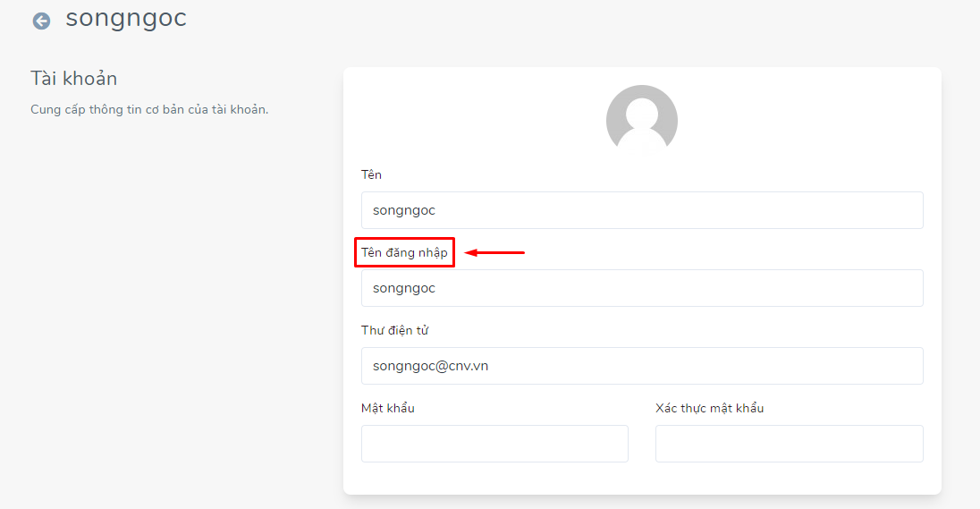Place cursor in the Thư điện tử field
Viewport: 980px width, 509px height.
[642, 366]
